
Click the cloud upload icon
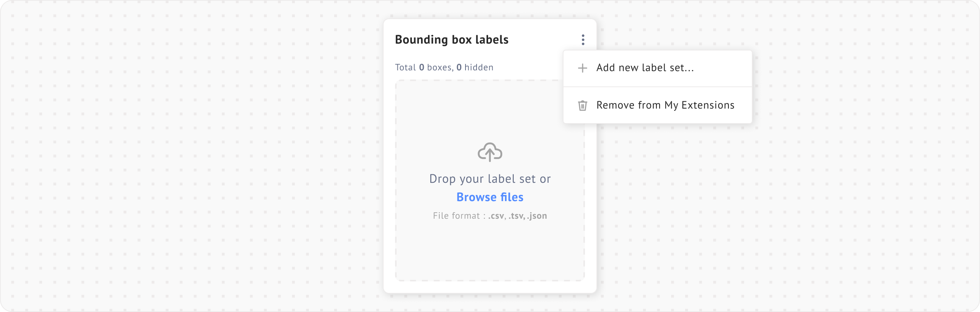(490, 152)
